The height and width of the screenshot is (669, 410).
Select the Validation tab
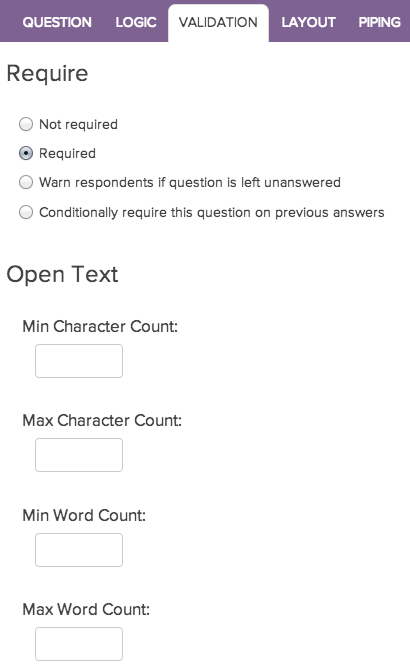pyautogui.click(x=218, y=23)
